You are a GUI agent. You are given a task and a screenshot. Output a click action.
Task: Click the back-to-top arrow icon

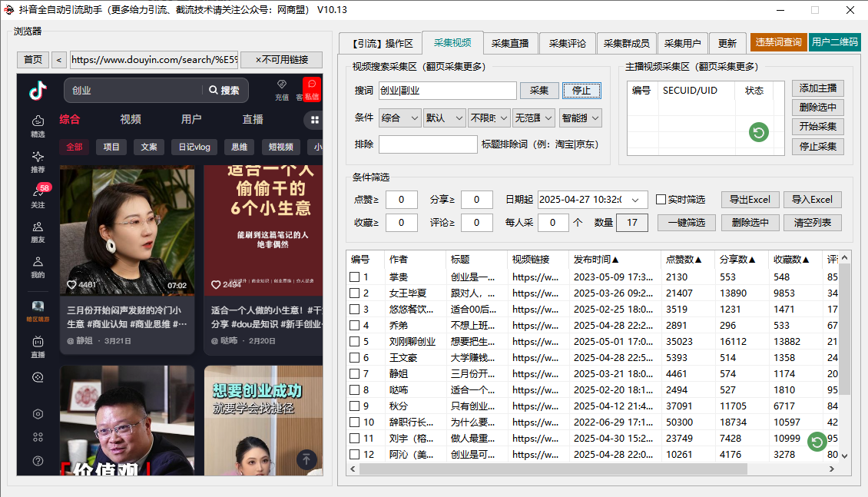[x=306, y=459]
